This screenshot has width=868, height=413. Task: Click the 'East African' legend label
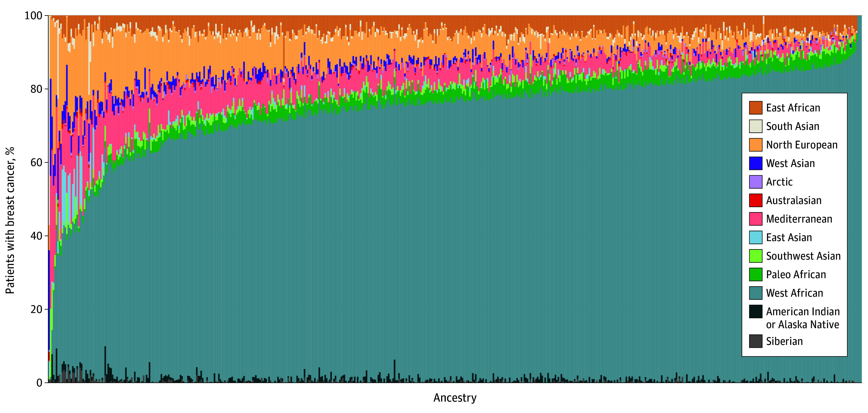pos(793,108)
